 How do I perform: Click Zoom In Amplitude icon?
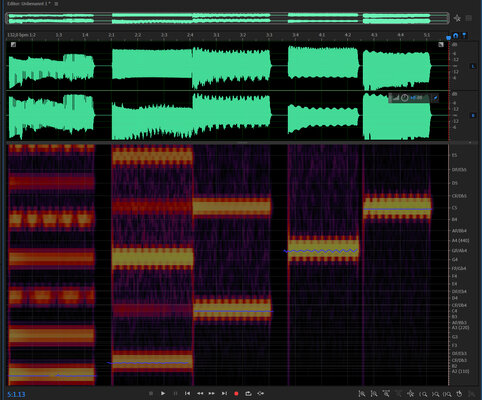coord(362,394)
